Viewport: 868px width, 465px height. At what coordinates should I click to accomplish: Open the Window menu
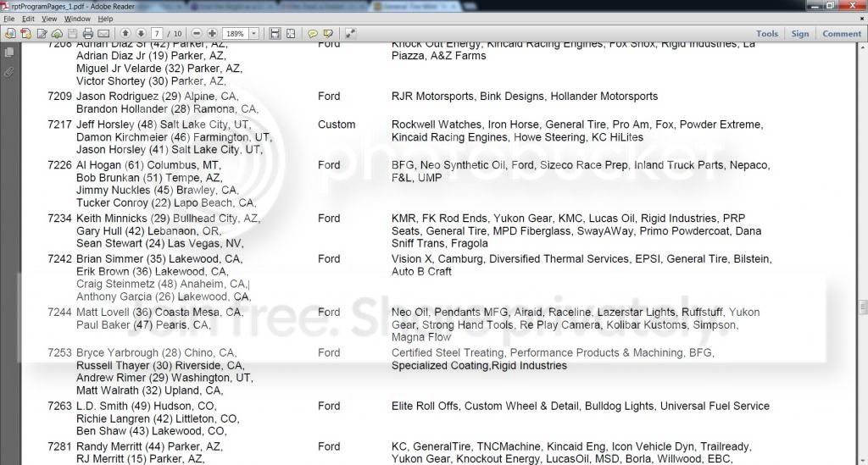click(77, 19)
